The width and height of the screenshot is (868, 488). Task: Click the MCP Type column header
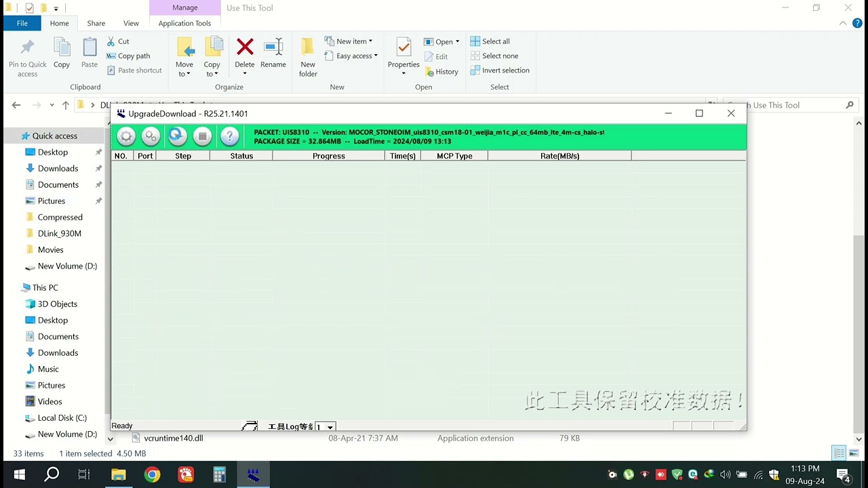(x=454, y=156)
